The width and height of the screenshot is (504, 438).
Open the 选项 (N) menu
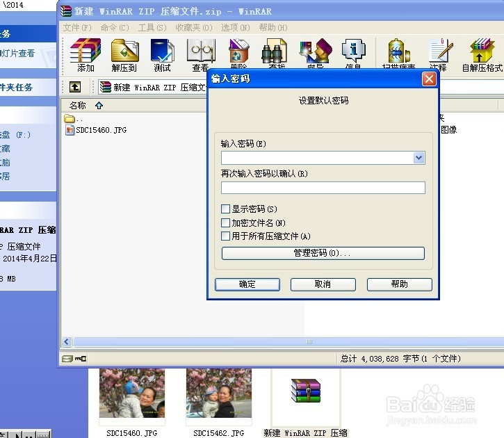(235, 28)
